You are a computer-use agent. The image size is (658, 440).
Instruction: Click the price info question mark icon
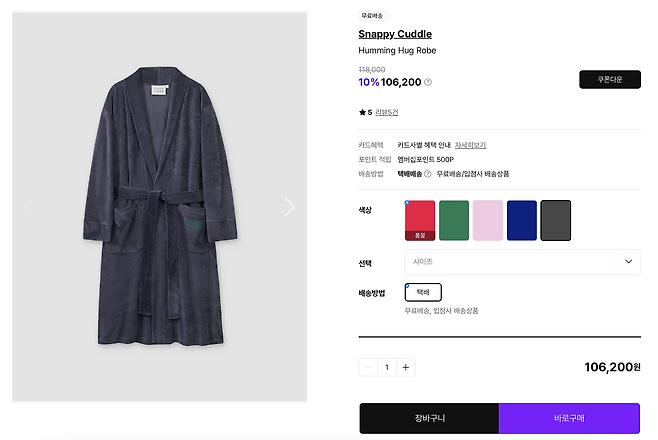coord(428,82)
